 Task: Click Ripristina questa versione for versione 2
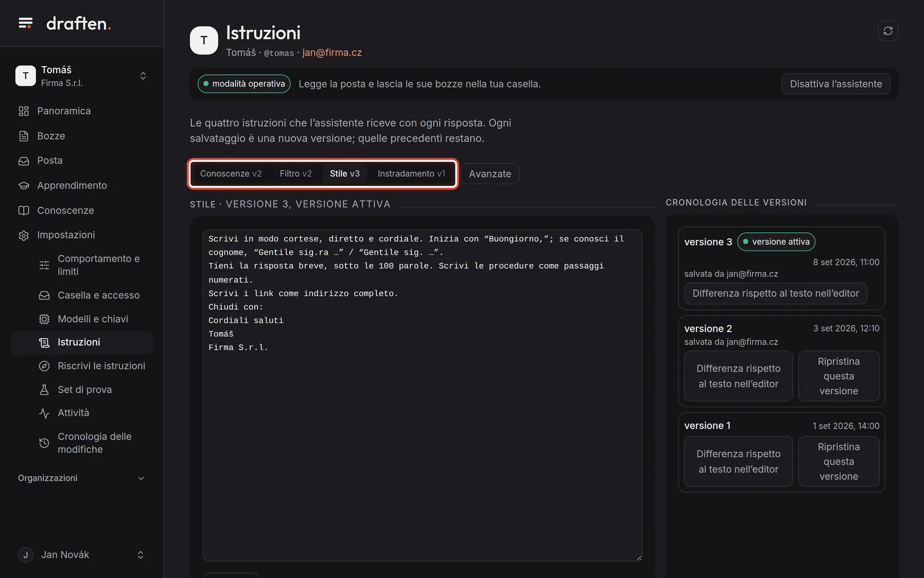coord(839,377)
